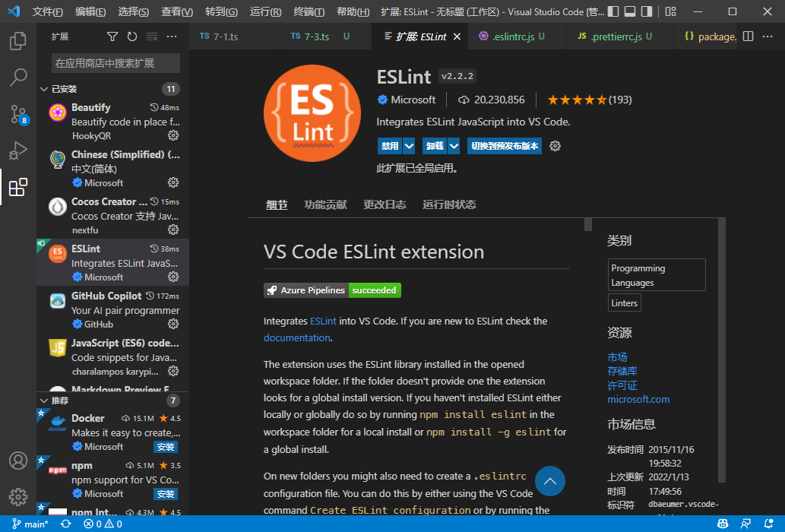Click the main* branch in status bar

click(30, 524)
